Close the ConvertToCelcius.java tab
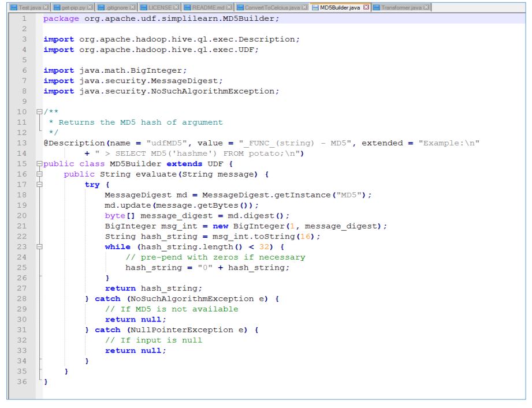This screenshot has width=532, height=408. pyautogui.click(x=304, y=7)
